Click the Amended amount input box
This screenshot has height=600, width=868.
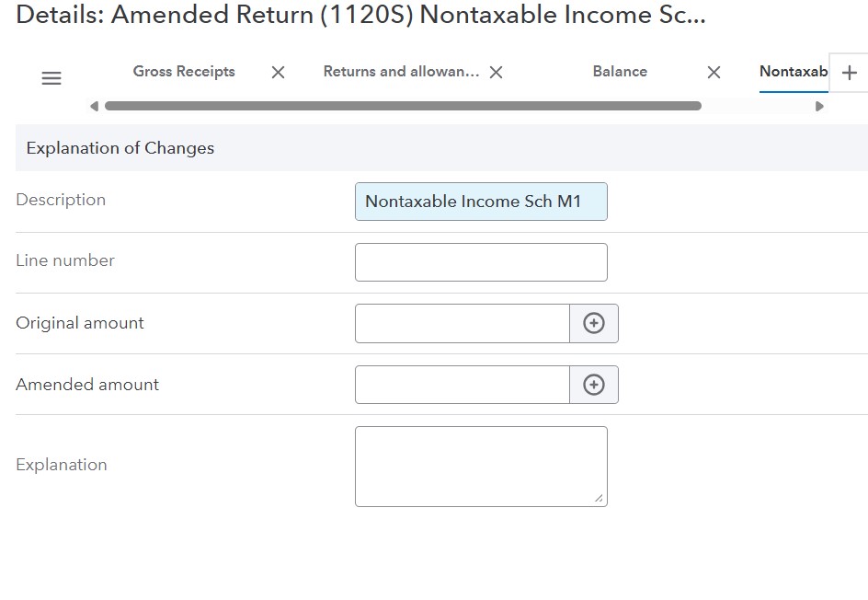463,384
